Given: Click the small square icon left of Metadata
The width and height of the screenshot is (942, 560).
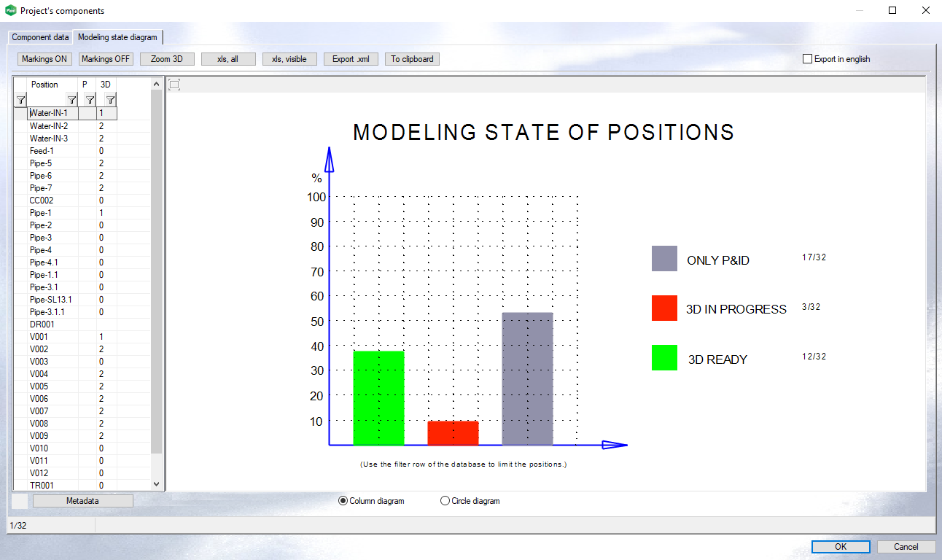Looking at the screenshot, I should click(20, 501).
